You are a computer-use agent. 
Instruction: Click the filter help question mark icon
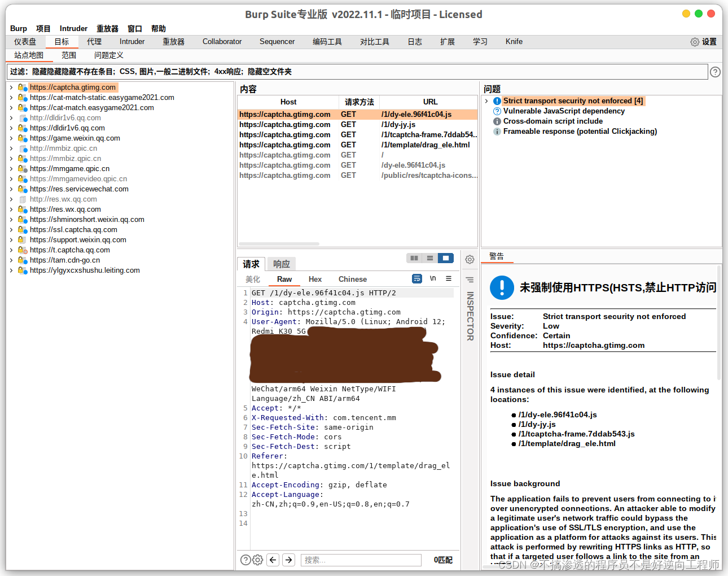coord(715,72)
